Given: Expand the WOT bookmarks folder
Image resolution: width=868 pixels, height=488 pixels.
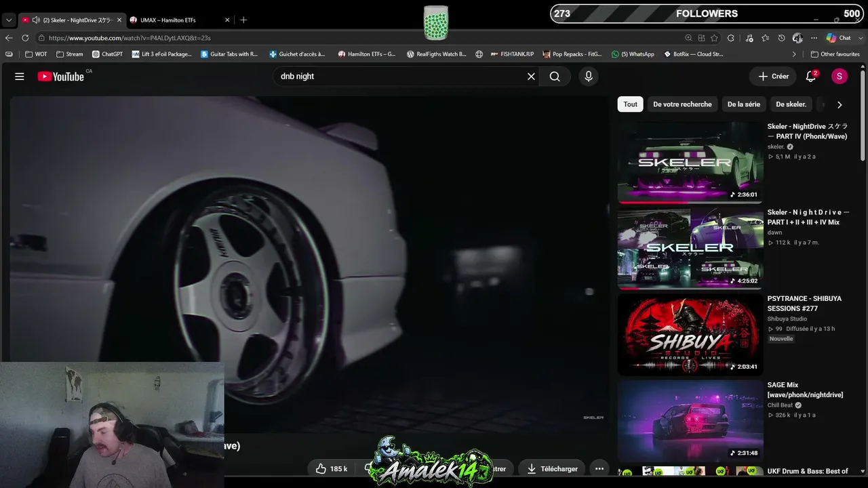Looking at the screenshot, I should [x=36, y=54].
